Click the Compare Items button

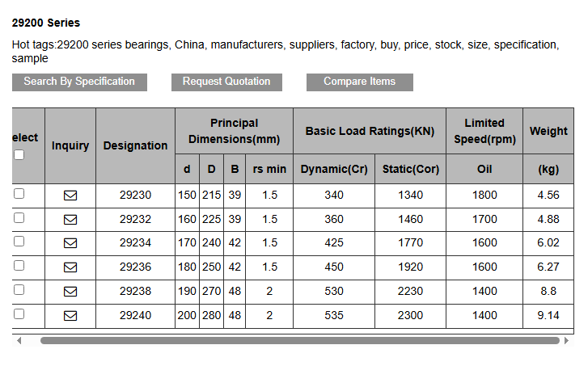(x=360, y=82)
